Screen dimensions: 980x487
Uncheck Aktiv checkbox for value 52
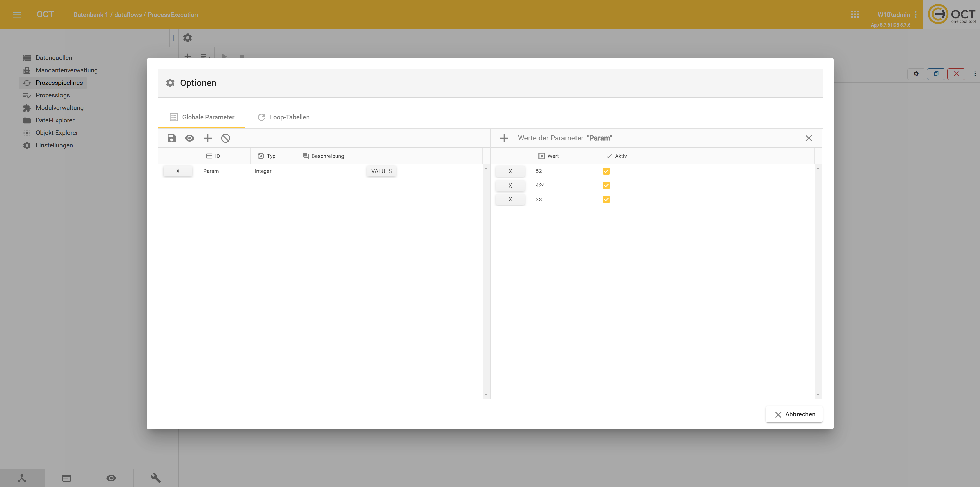pyautogui.click(x=606, y=171)
